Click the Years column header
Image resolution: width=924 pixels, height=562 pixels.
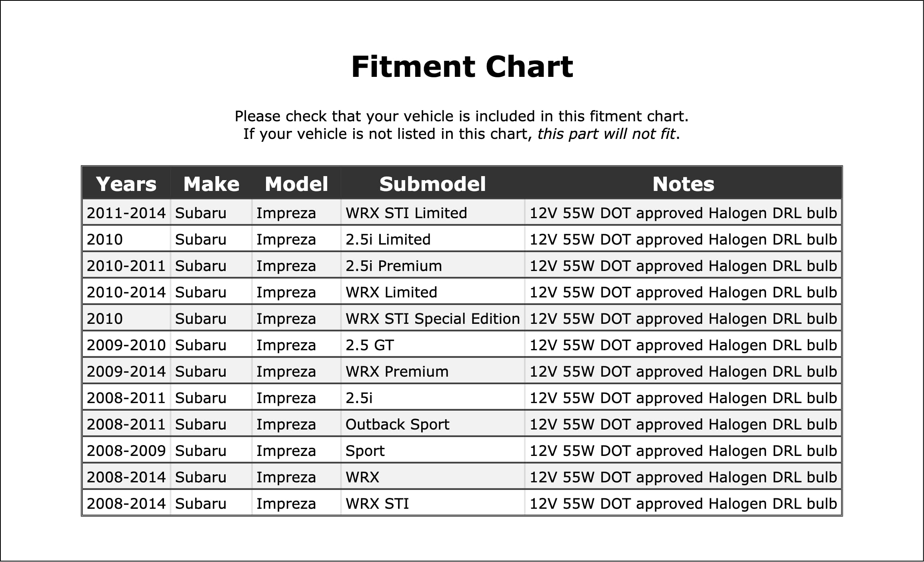click(126, 184)
